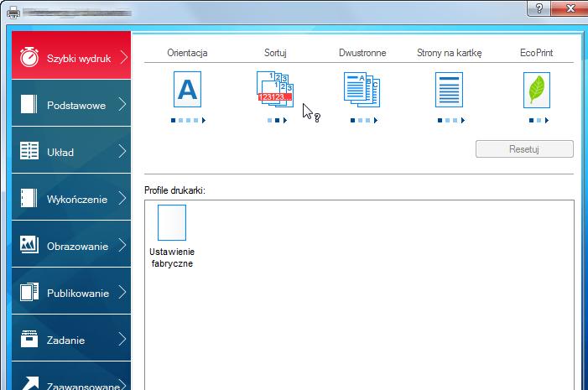Screen dimensions: 588x390
Task: Click the Ustawienie fabryczne label
Action: [172, 257]
